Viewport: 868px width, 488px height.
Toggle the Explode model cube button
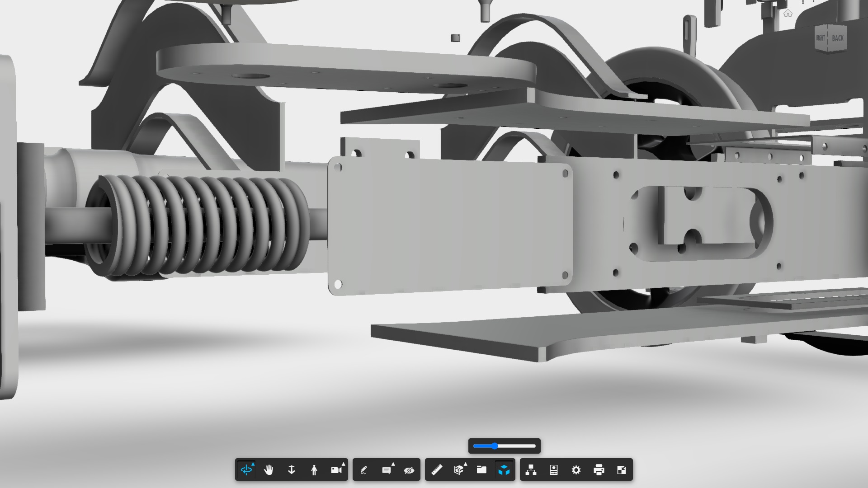pyautogui.click(x=504, y=470)
